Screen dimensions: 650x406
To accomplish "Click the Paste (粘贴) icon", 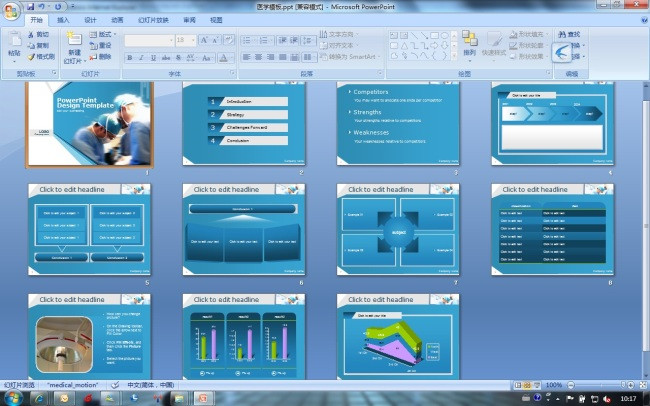I will pyautogui.click(x=14, y=40).
